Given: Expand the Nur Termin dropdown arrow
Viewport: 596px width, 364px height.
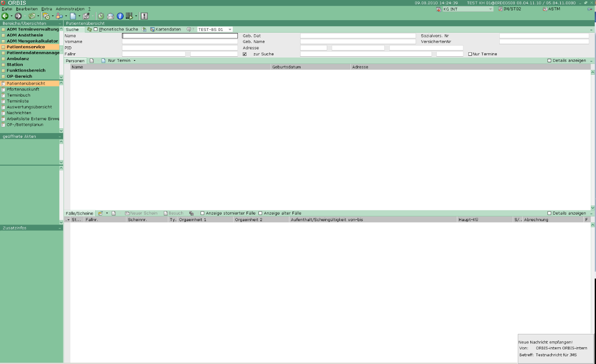Looking at the screenshot, I should [134, 61].
